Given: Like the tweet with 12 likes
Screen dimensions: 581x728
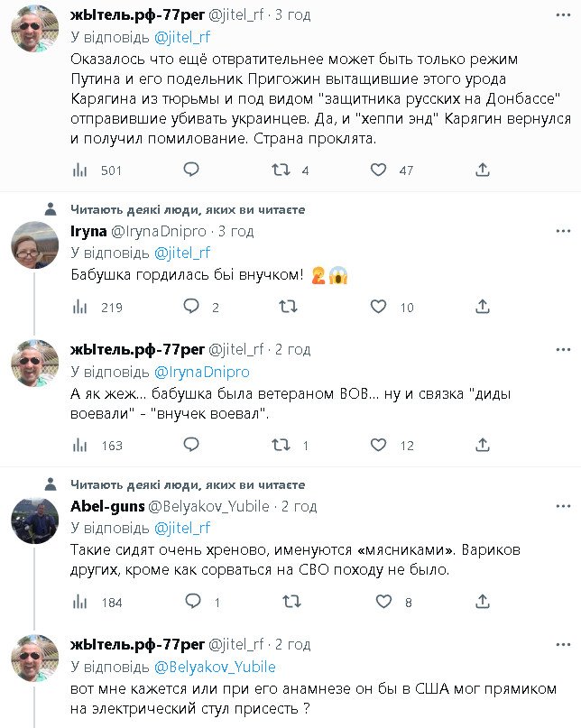Looking at the screenshot, I should point(379,445).
